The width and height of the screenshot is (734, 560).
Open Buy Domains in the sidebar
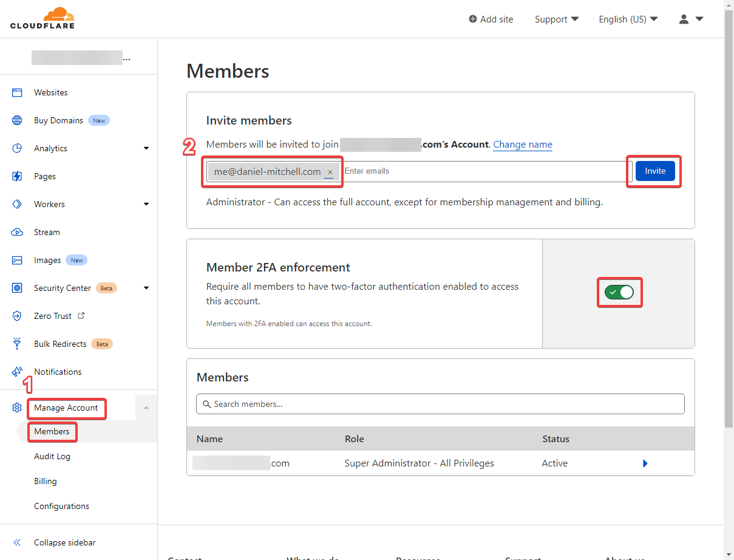coord(58,120)
